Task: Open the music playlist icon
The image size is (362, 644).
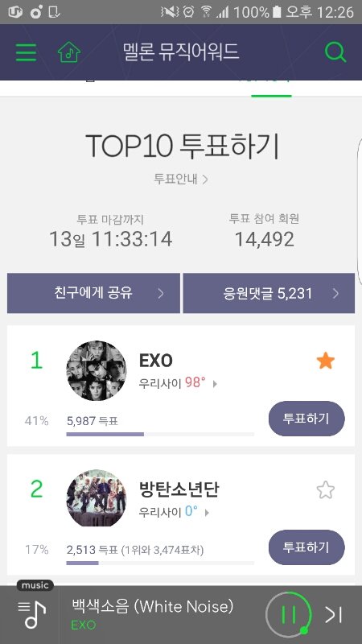Action: pos(31,615)
